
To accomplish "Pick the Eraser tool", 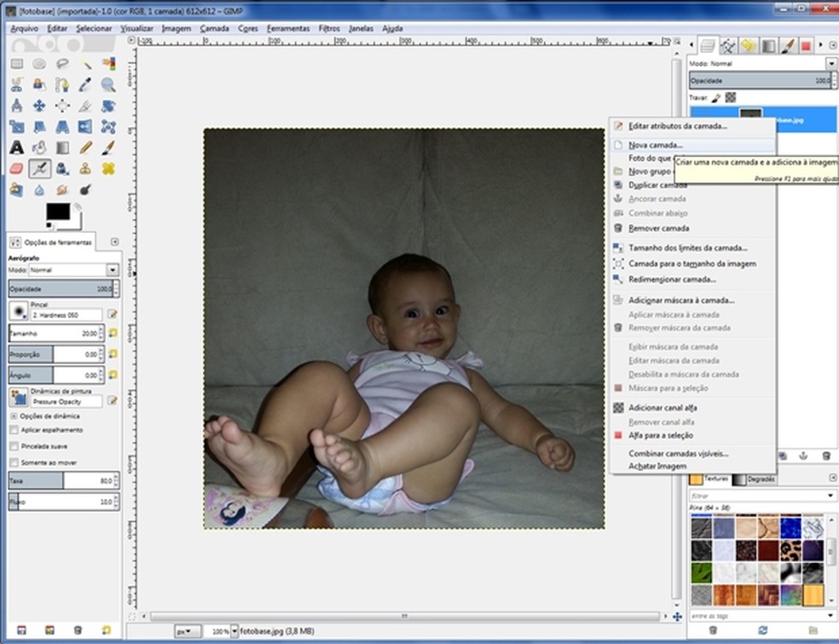I will coord(16,169).
